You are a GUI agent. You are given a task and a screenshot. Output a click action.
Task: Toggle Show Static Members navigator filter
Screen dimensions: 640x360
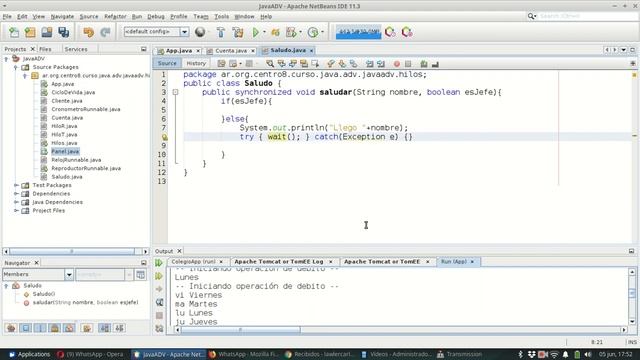click(40, 328)
